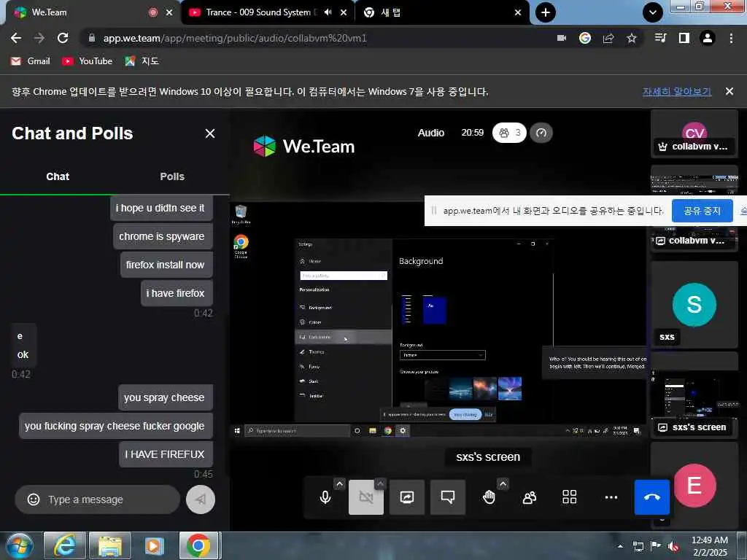Toggle the chat panel button
This screenshot has width=747, height=560.
coord(448,497)
